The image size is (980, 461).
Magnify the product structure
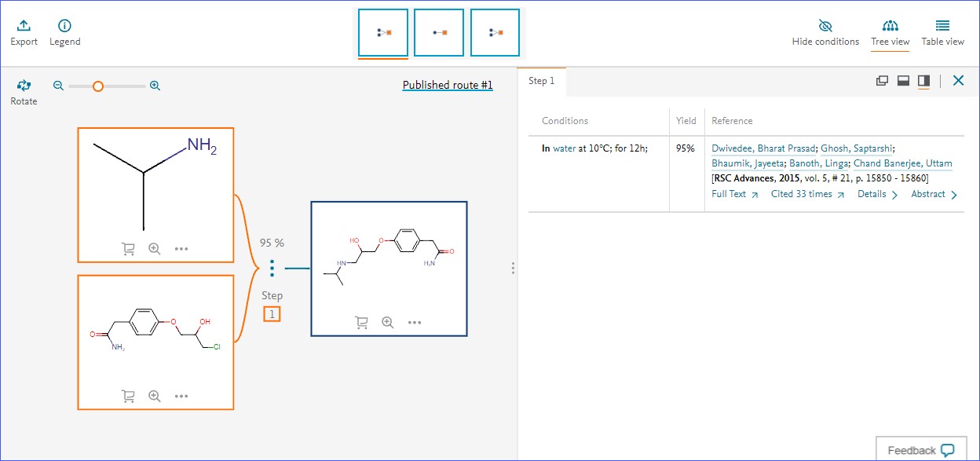[387, 322]
